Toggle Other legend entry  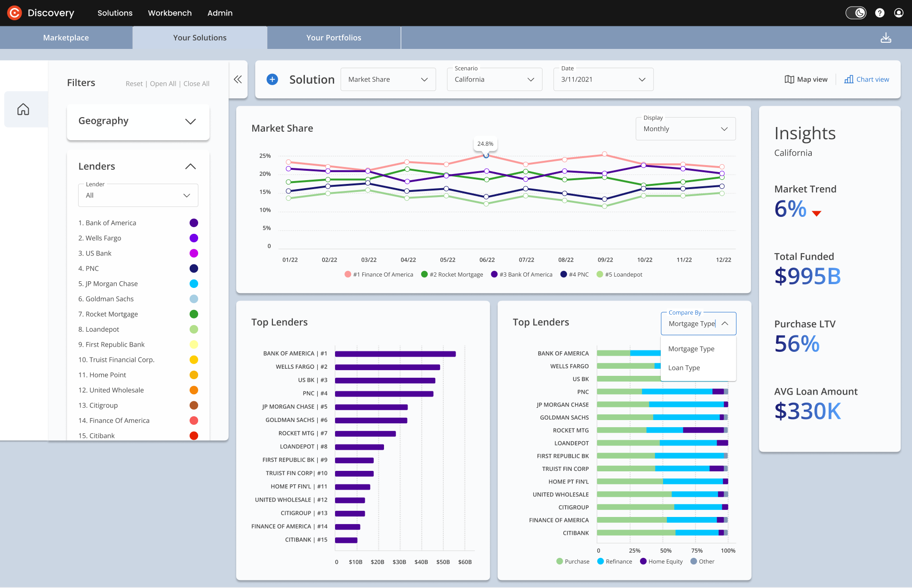703,562
